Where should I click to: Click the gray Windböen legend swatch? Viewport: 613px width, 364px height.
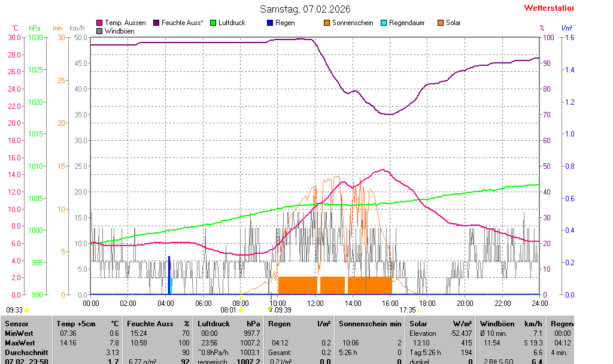coord(99,31)
